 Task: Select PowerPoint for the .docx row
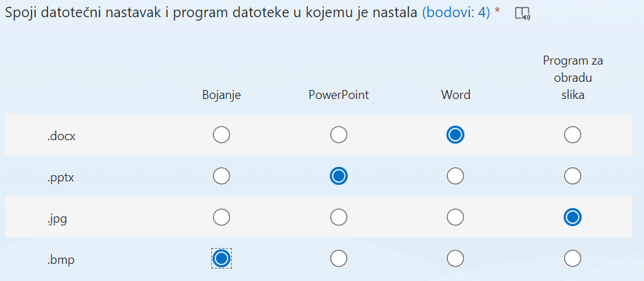[x=339, y=135]
